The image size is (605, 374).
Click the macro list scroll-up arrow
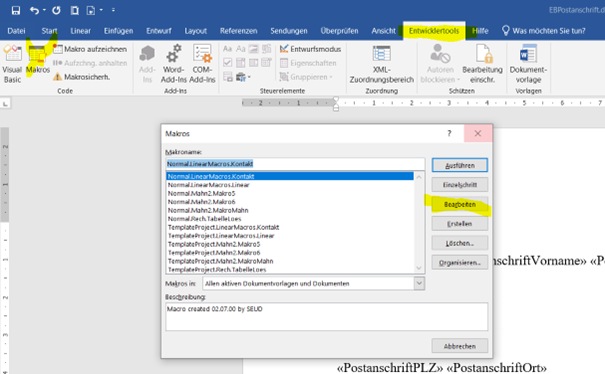(x=419, y=177)
